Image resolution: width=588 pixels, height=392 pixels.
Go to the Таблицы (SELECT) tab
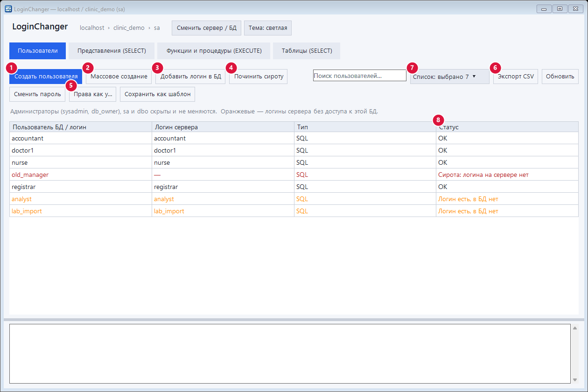pos(307,51)
